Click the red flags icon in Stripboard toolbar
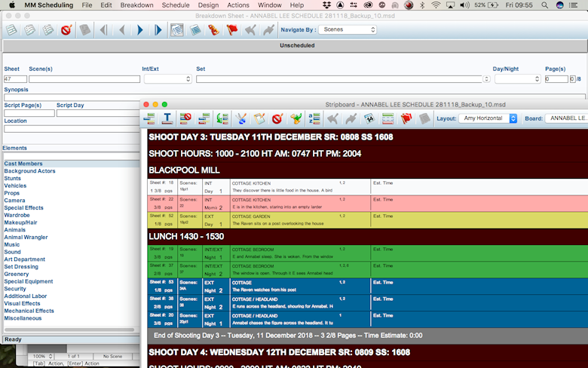 point(406,118)
